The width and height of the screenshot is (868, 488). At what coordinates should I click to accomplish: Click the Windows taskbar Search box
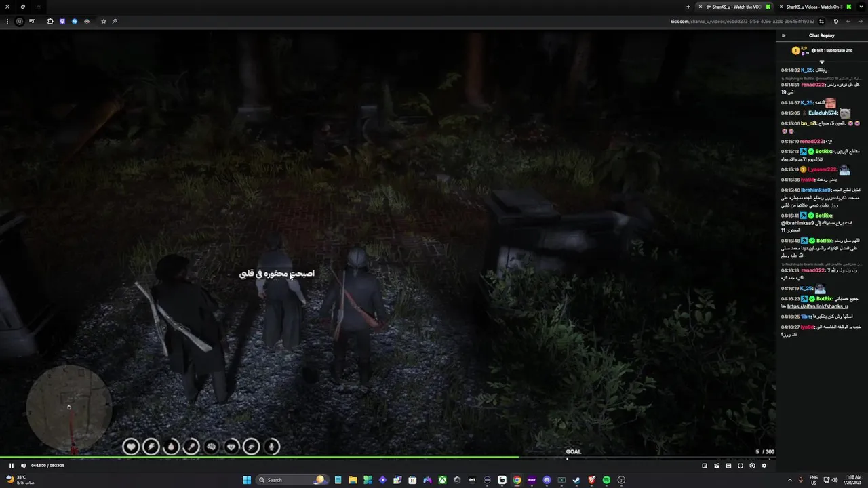click(x=291, y=480)
